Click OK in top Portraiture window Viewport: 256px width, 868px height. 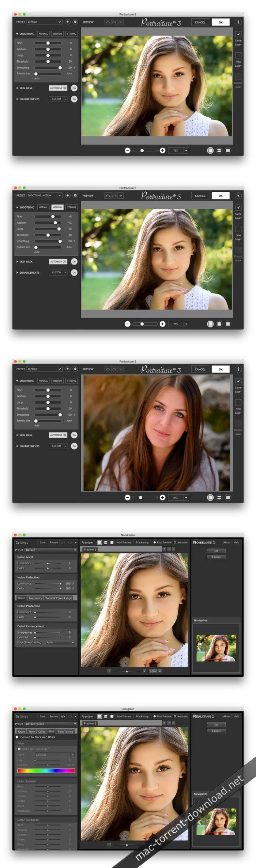click(x=221, y=22)
